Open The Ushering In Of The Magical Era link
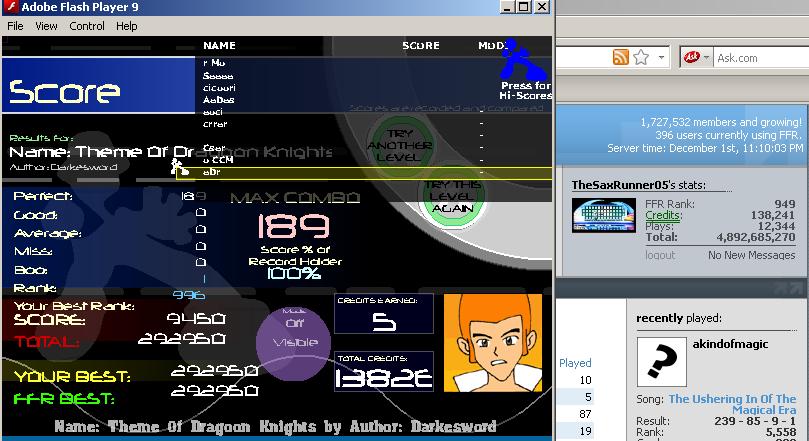The image size is (809, 441). [732, 404]
